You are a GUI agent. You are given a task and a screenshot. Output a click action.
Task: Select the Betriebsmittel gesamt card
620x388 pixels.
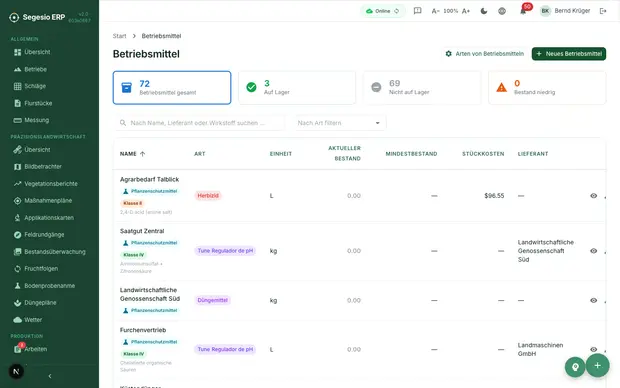pos(172,88)
